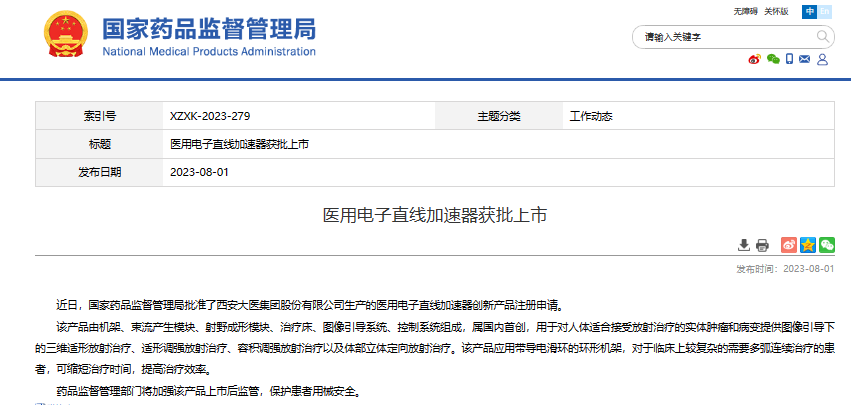Click the main article headline
This screenshot has height=405, width=851.
(x=435, y=216)
